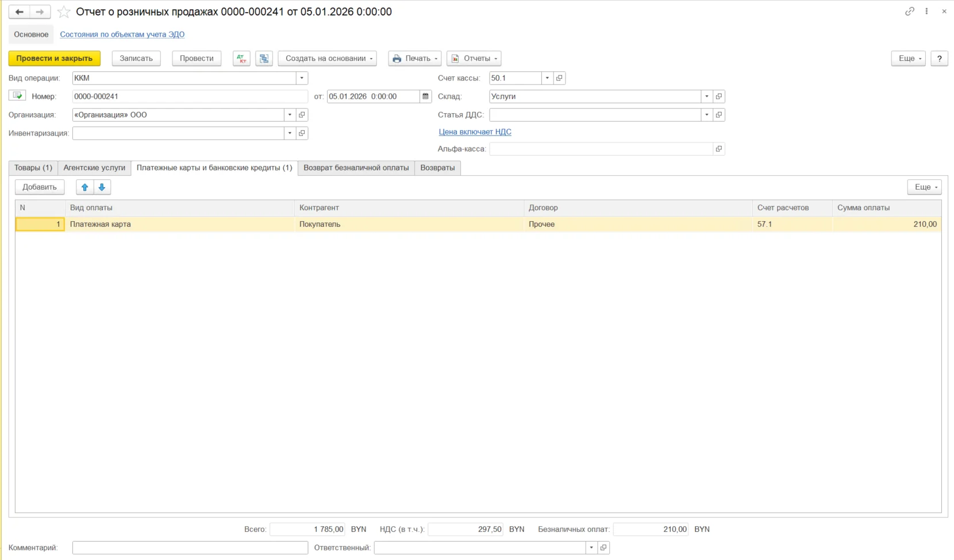
Task: Open Отчеты menu
Action: click(x=474, y=59)
